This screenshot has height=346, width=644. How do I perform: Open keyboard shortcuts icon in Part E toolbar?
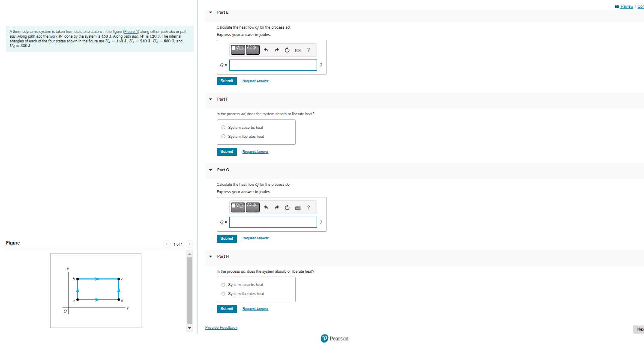(298, 50)
